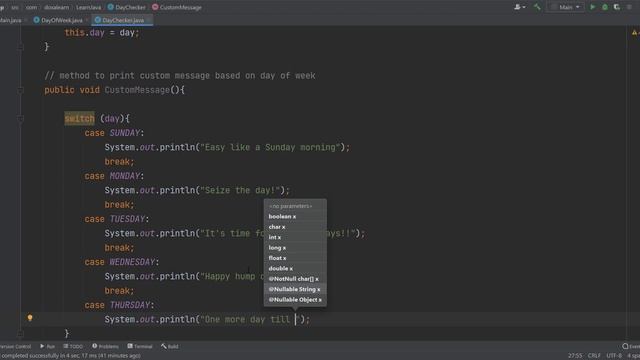Open the Event Log from the status bar
The image size is (640, 360).
(631, 347)
